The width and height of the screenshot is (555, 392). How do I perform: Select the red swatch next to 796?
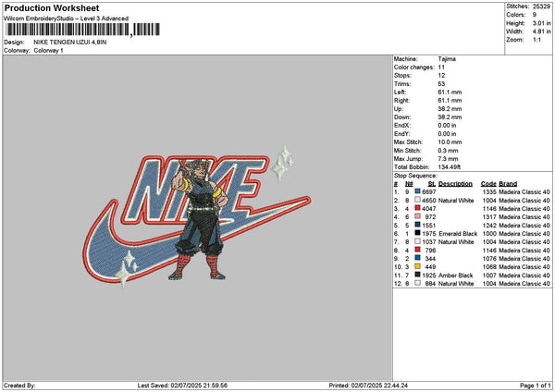tap(418, 250)
